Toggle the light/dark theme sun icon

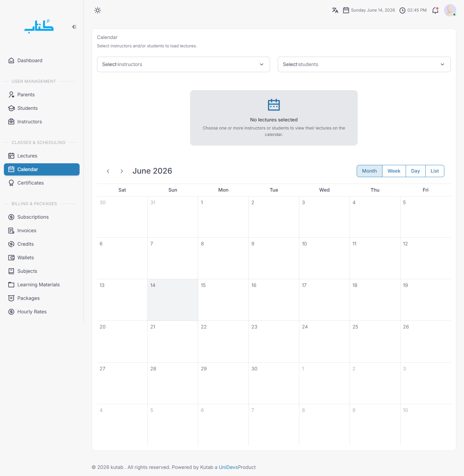(98, 10)
